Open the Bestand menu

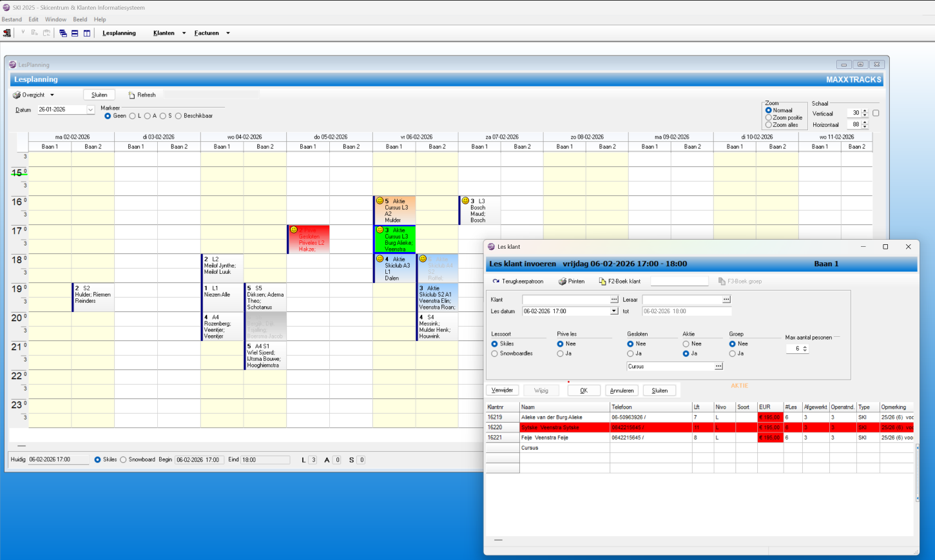(12, 19)
